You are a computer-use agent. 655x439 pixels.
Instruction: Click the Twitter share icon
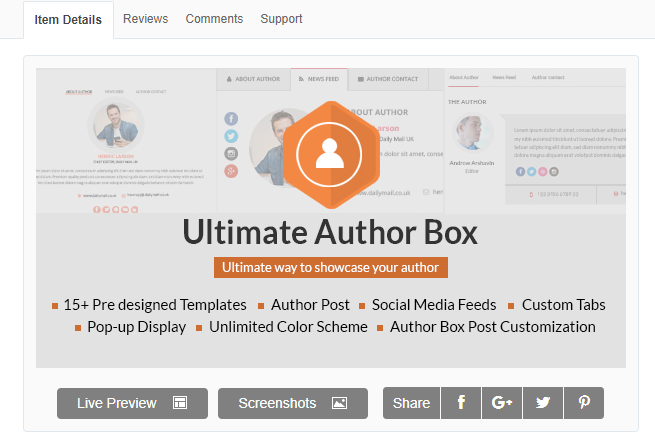point(543,403)
